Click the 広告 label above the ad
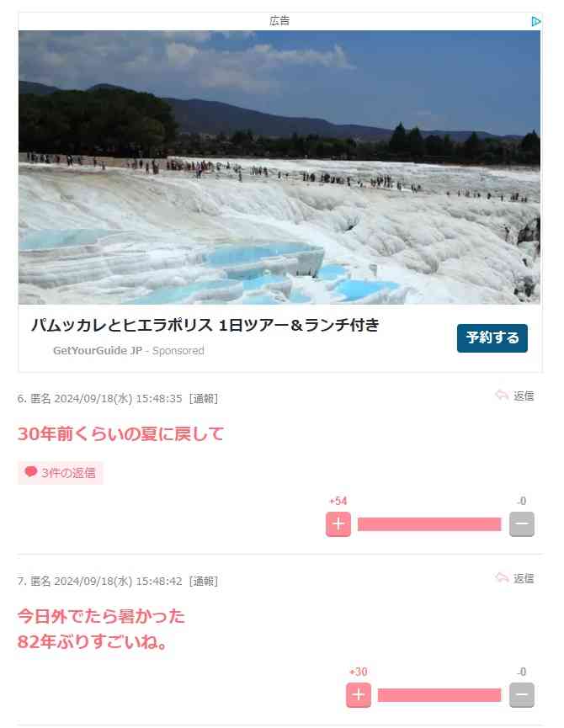This screenshot has width=564, height=728. [x=279, y=21]
